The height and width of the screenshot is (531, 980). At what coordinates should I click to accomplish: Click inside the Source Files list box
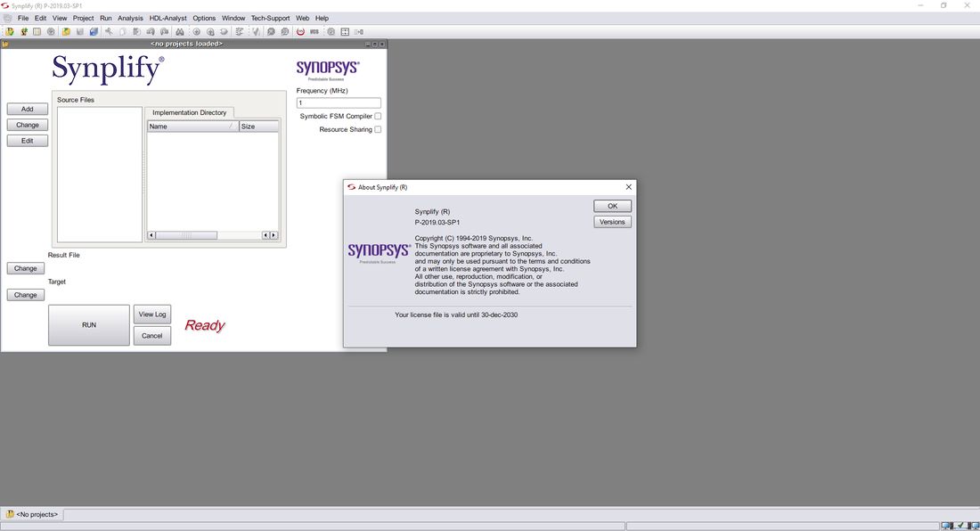100,175
